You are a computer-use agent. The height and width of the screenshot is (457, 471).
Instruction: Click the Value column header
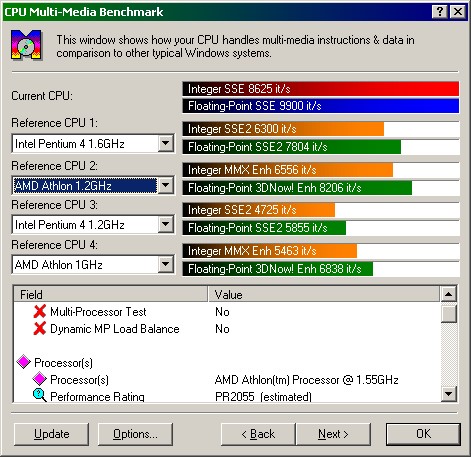[324, 294]
